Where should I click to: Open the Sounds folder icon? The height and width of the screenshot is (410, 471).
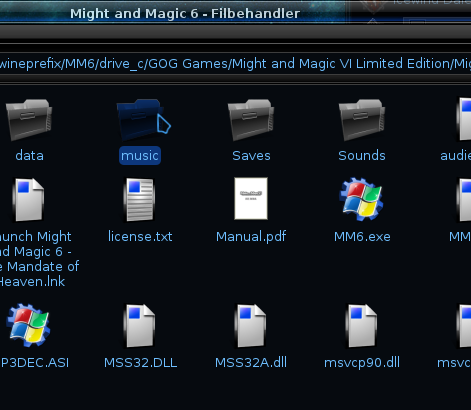point(362,119)
